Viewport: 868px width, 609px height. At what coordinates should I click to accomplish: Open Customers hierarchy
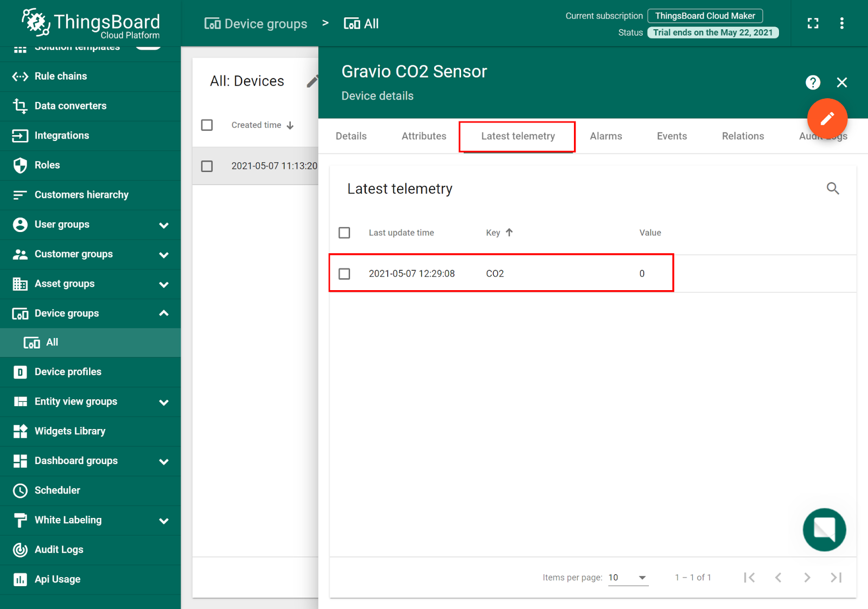tap(81, 194)
